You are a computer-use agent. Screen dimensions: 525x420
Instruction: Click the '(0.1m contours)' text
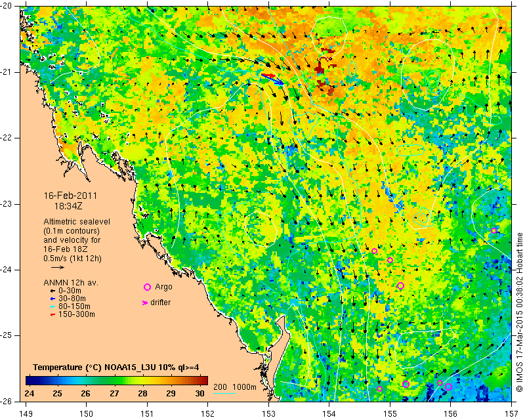(72, 231)
